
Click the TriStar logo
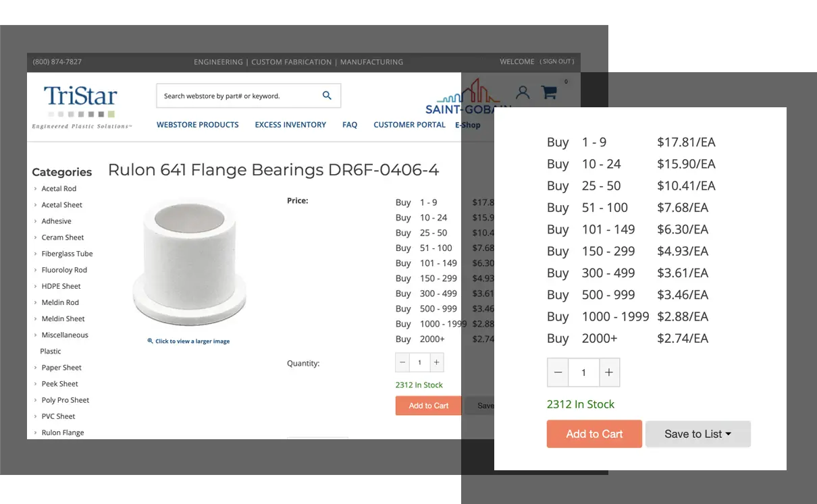pos(81,107)
